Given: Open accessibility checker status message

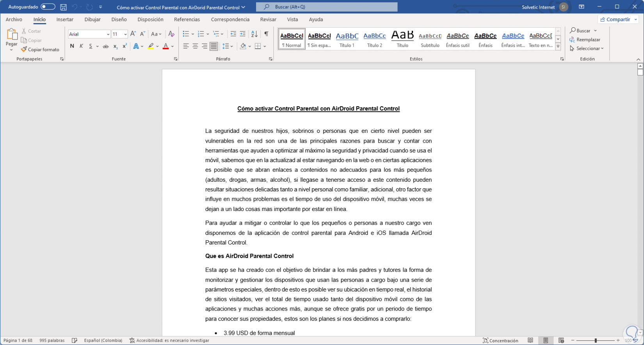Looking at the screenshot, I should tap(169, 340).
